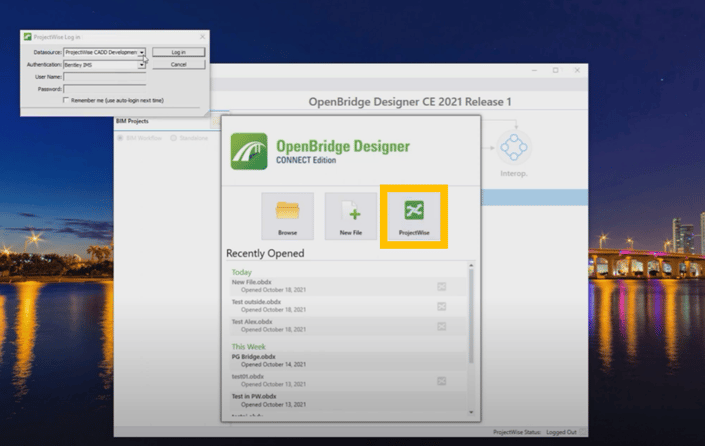Click the Today group heading

click(241, 272)
